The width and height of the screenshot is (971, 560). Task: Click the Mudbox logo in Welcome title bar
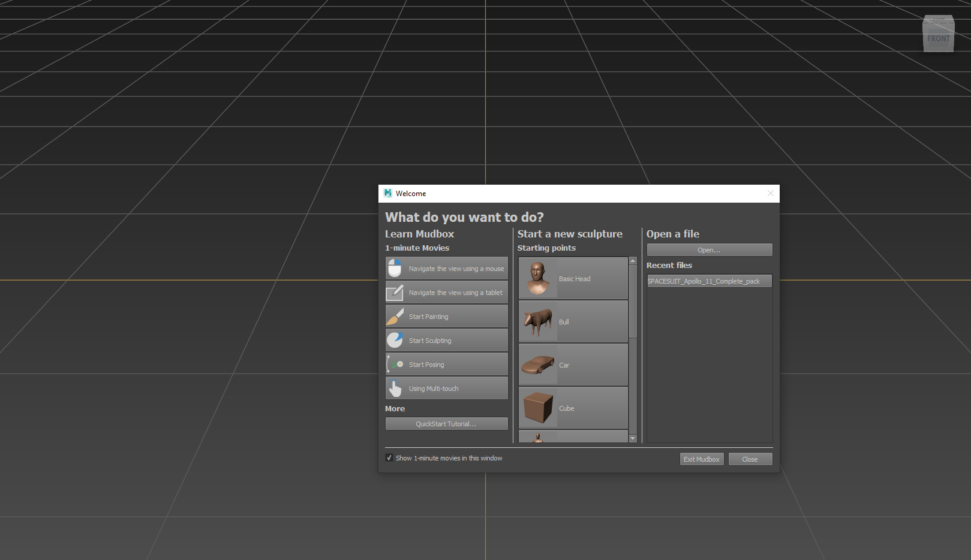tap(388, 193)
